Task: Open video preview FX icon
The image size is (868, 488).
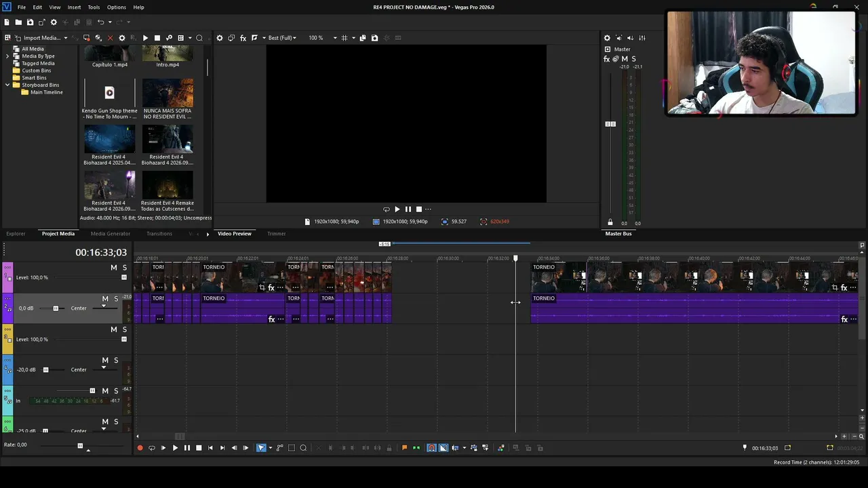Action: 243,38
